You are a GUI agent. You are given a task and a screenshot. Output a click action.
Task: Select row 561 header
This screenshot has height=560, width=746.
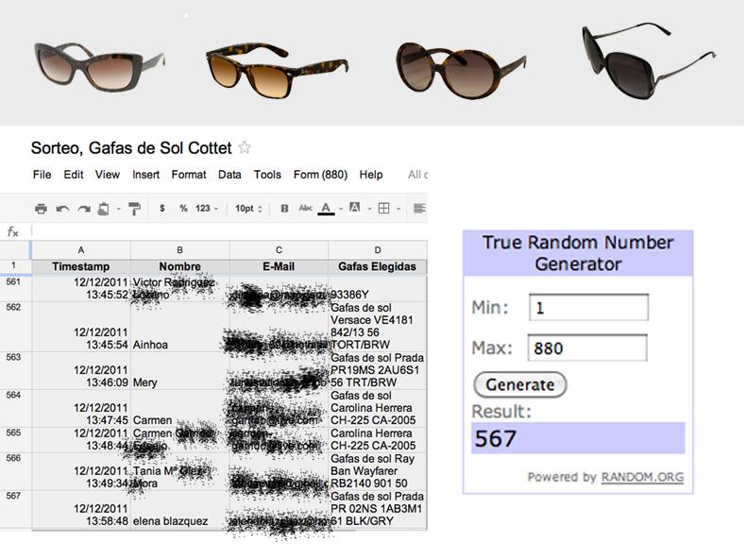pos(15,288)
